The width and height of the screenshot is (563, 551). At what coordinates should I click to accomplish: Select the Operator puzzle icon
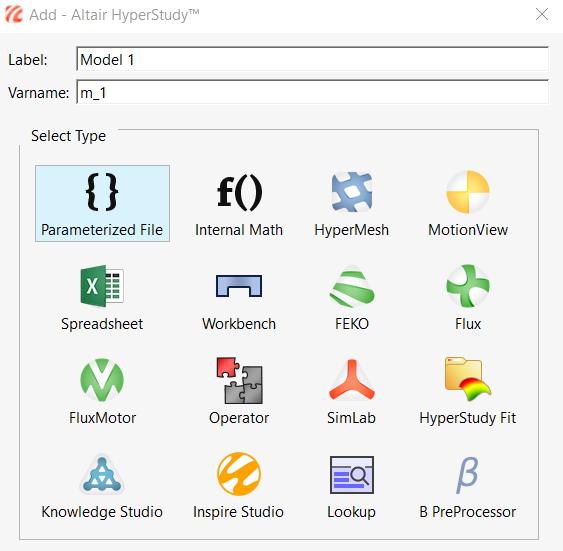(x=239, y=380)
